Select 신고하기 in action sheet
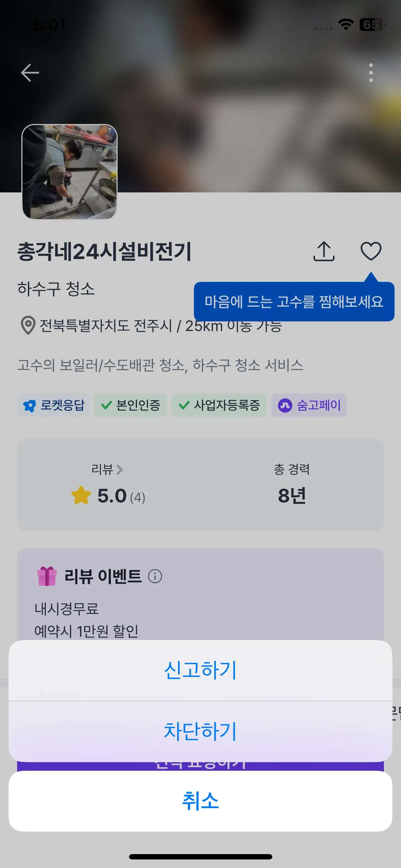Screen dimensions: 401x868 200,670
